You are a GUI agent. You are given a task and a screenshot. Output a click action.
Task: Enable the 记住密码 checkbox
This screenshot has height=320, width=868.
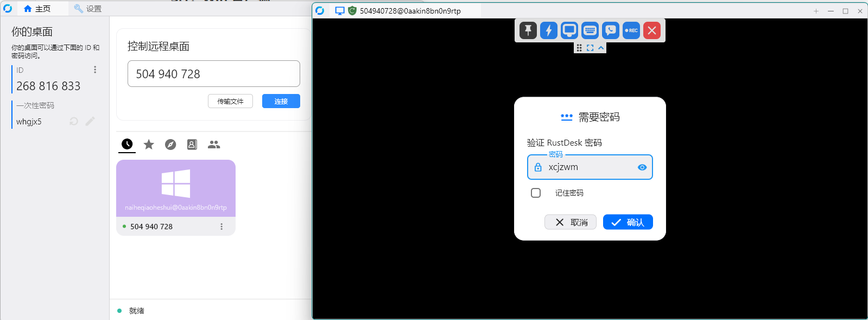pos(536,193)
